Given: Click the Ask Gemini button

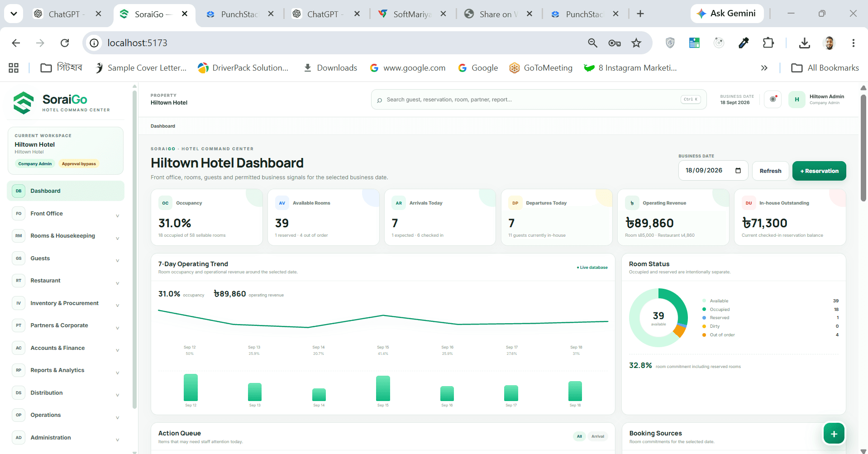Looking at the screenshot, I should click(727, 14).
